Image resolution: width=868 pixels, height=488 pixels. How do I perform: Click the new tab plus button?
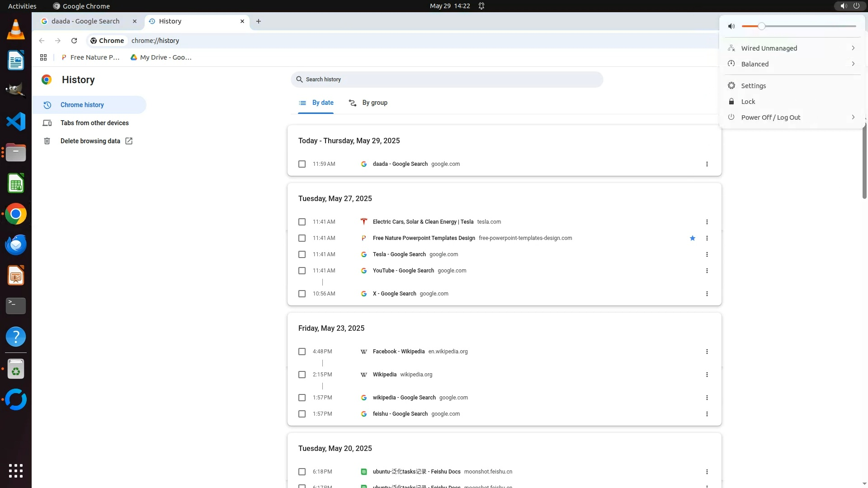click(x=259, y=21)
